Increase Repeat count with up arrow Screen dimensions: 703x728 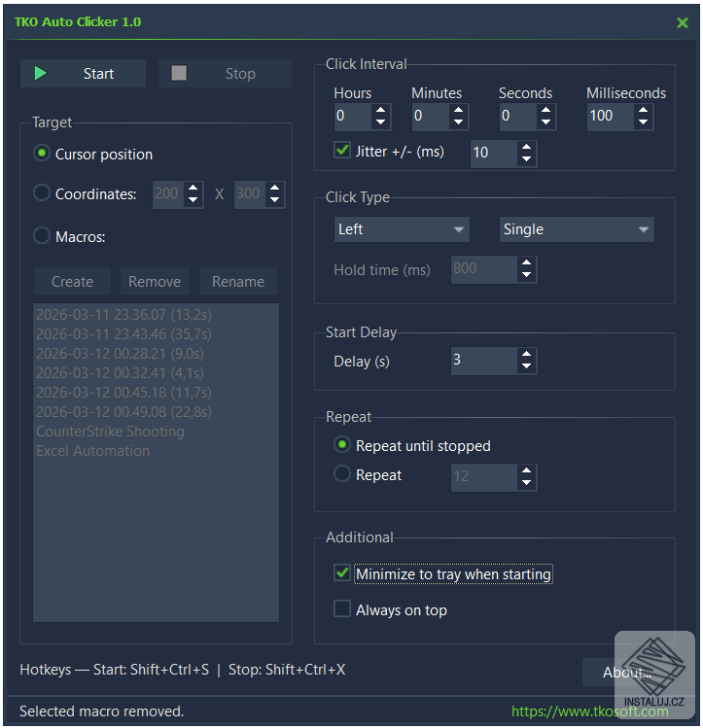pyautogui.click(x=527, y=470)
